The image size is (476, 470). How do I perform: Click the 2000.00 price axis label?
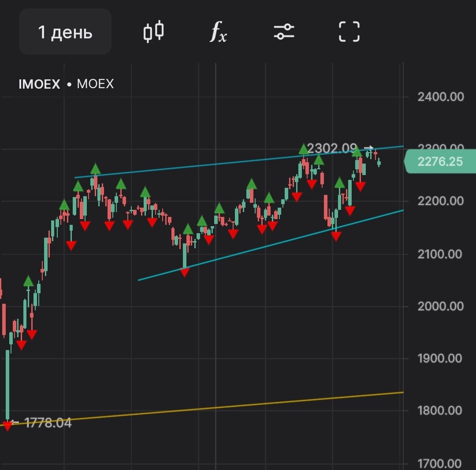pyautogui.click(x=440, y=306)
